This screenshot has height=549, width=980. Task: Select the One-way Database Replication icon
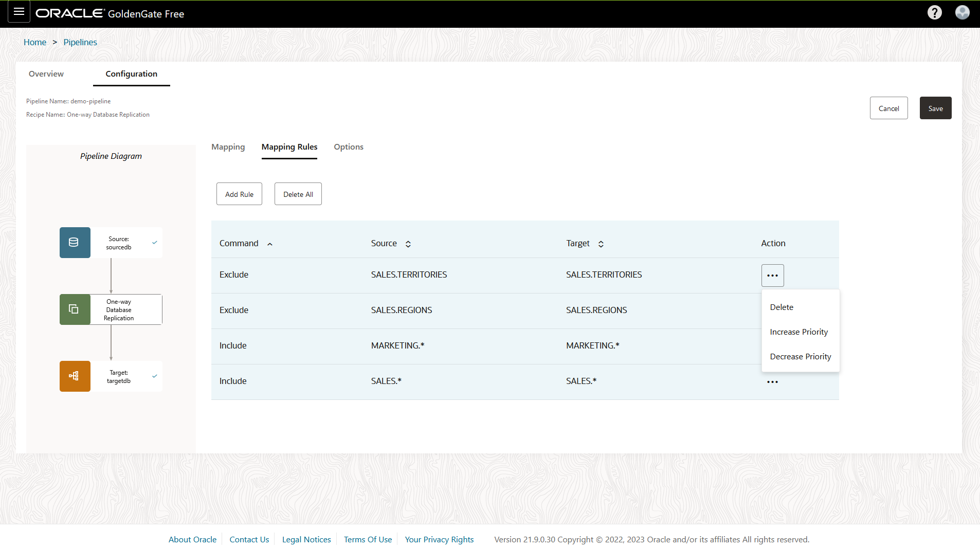[x=75, y=309]
